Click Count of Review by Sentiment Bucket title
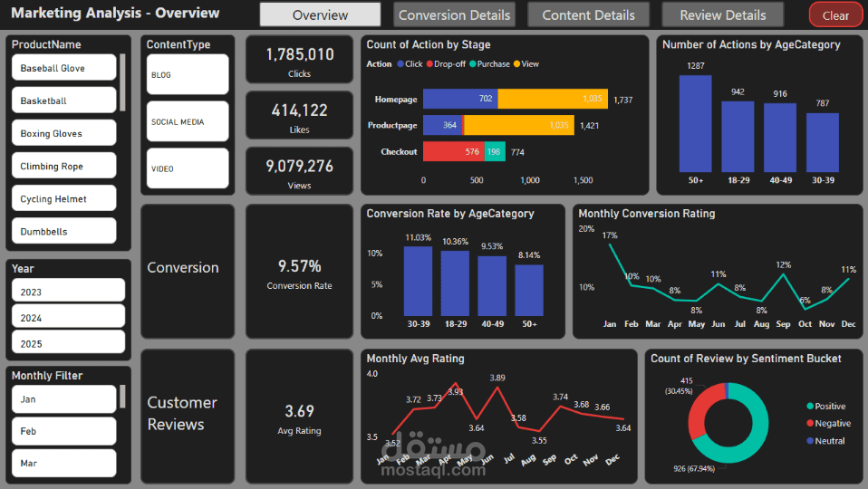The height and width of the screenshot is (489, 868). tap(746, 359)
